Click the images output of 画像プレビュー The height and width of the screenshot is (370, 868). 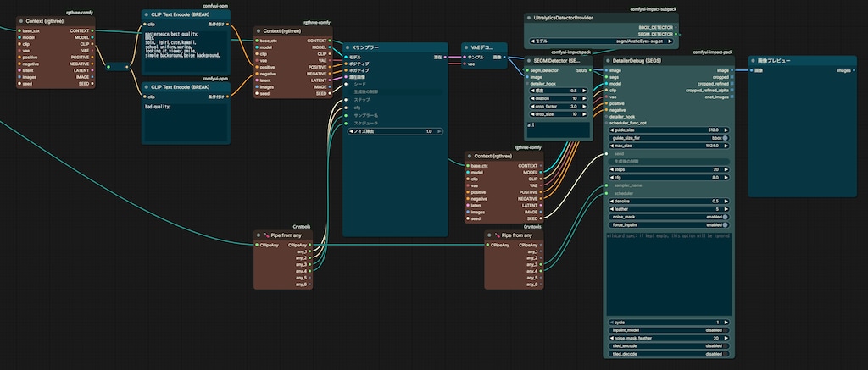(854, 71)
